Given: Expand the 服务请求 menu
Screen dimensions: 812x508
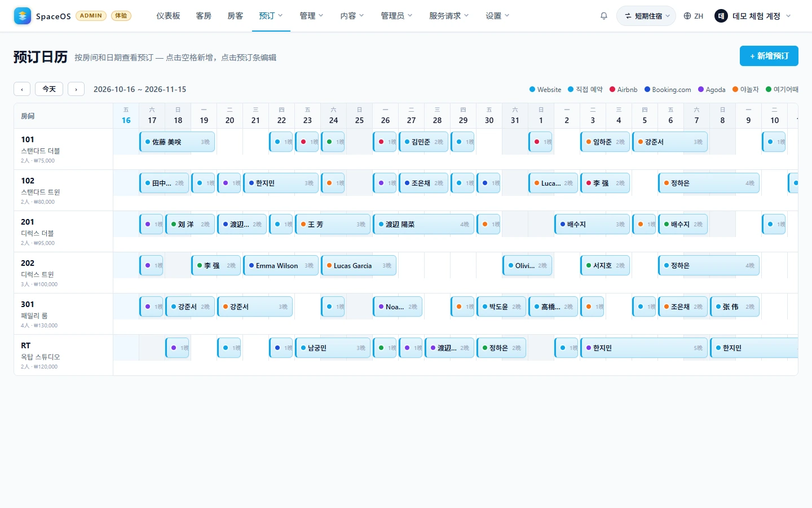Looking at the screenshot, I should [x=449, y=16].
